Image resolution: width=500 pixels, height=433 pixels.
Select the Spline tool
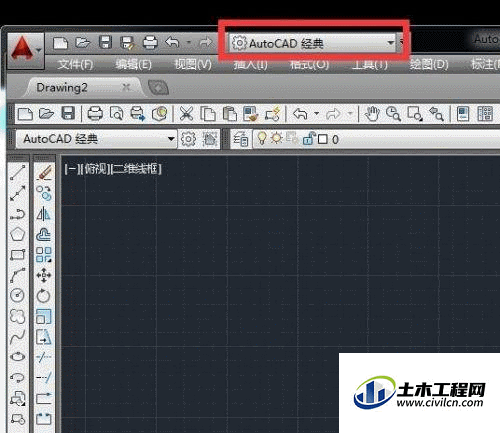[x=18, y=337]
